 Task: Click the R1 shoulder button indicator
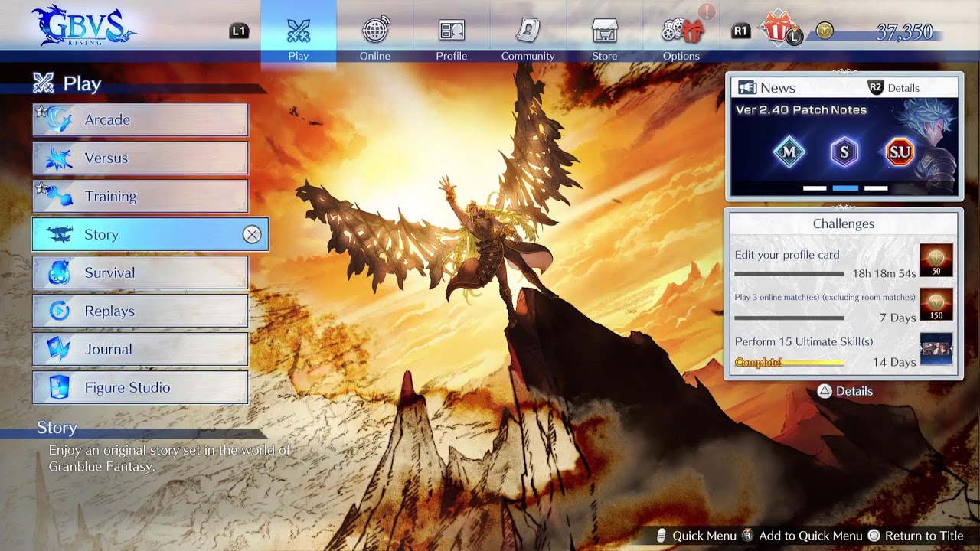[740, 31]
